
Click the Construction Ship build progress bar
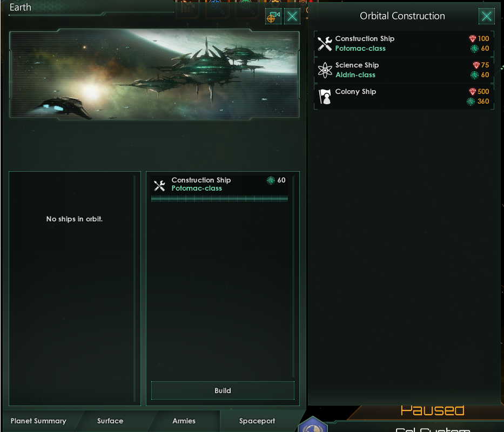219,199
